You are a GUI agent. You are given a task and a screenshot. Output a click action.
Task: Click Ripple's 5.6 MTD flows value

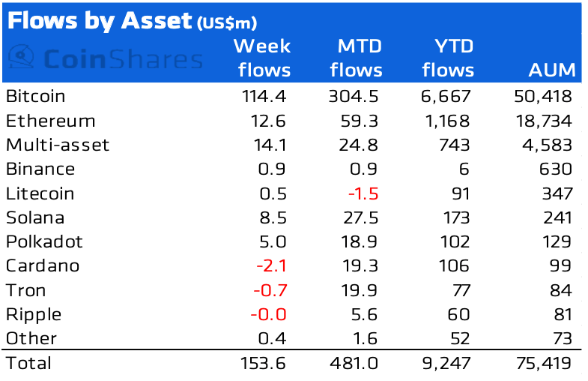click(367, 314)
